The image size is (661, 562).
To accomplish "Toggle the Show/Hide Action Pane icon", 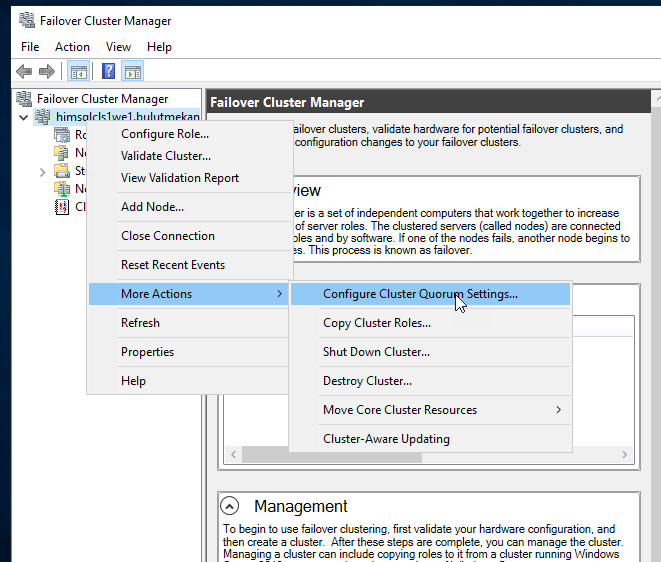I will [133, 71].
